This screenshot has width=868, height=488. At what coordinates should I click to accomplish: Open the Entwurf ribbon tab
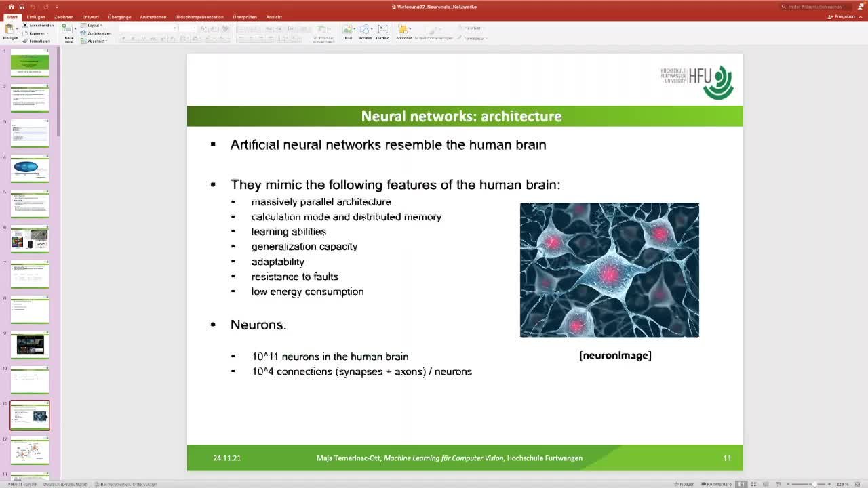pyautogui.click(x=90, y=17)
